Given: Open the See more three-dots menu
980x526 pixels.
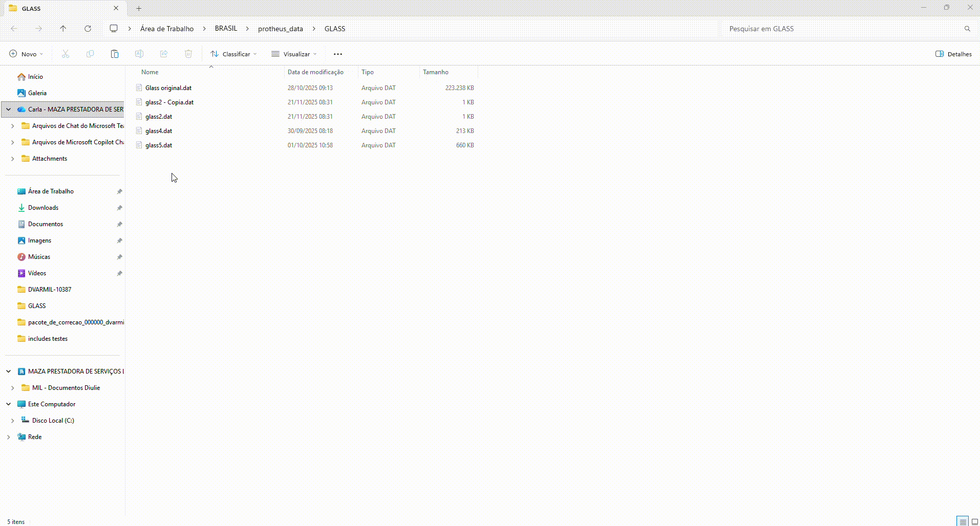Looking at the screenshot, I should point(338,54).
